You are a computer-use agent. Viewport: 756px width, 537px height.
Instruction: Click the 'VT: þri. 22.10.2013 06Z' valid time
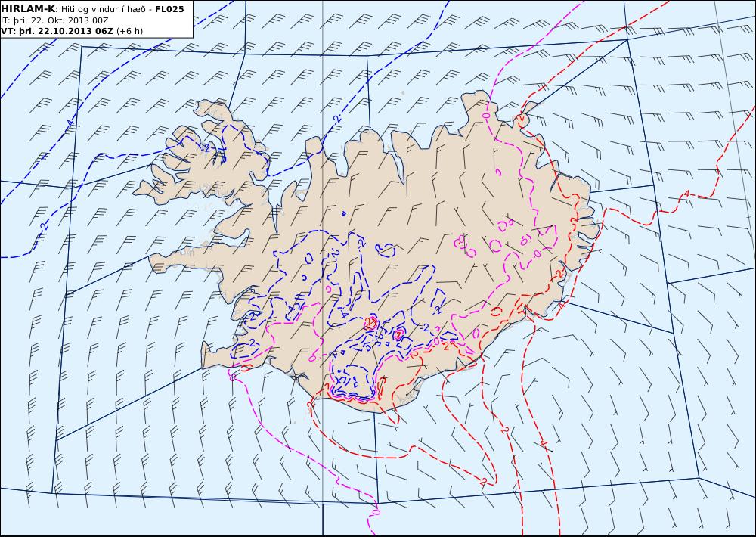[57, 31]
